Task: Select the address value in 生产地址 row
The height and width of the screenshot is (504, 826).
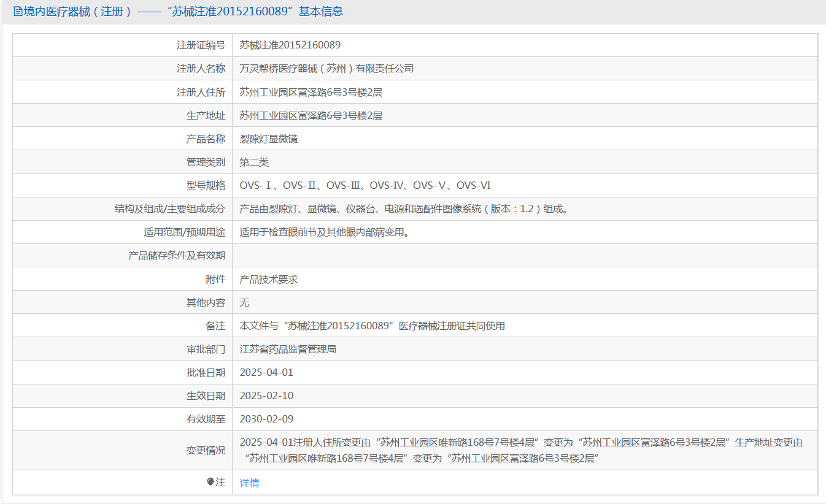Action: (311, 115)
